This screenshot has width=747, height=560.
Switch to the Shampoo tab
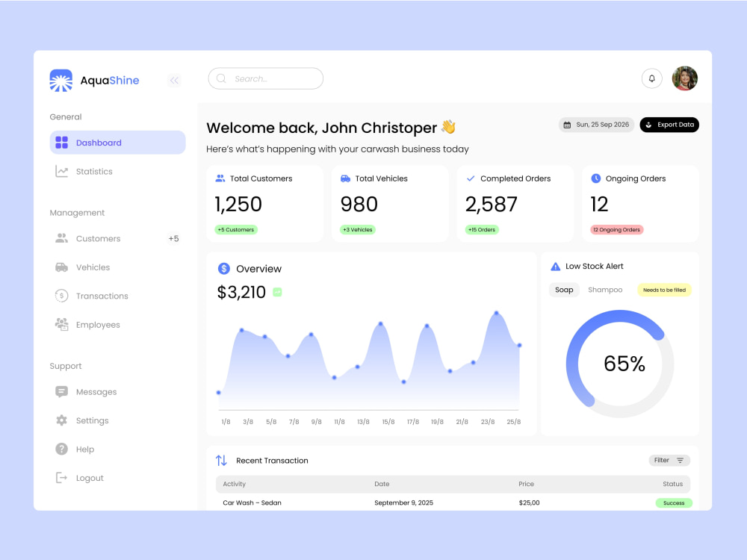(605, 290)
